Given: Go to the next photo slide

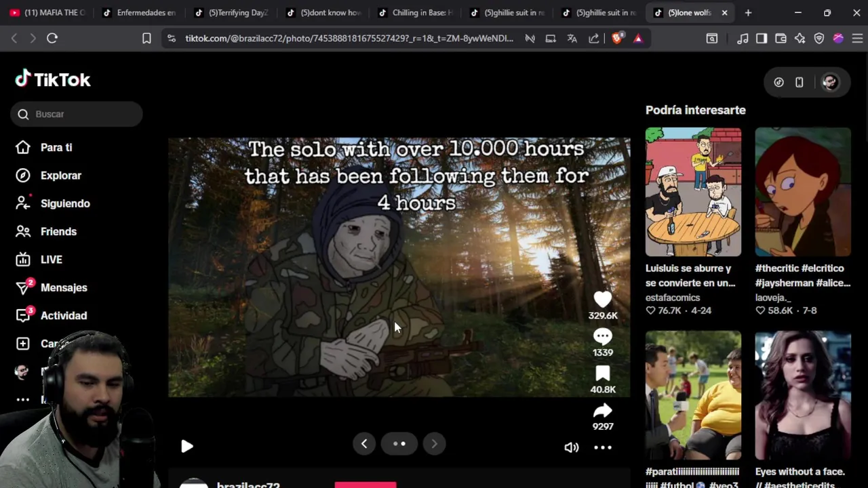Looking at the screenshot, I should (x=434, y=444).
